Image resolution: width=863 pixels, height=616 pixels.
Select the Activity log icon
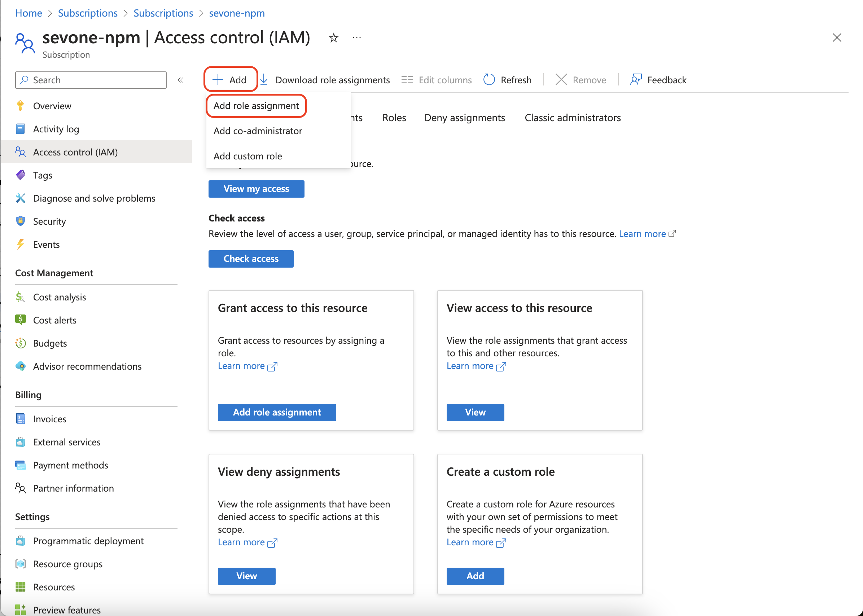[x=21, y=129]
